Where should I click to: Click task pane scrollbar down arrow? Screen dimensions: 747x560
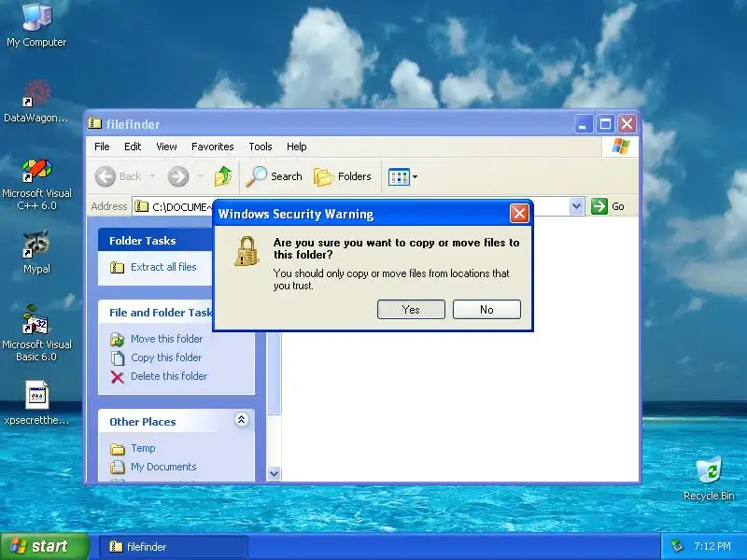(274, 474)
